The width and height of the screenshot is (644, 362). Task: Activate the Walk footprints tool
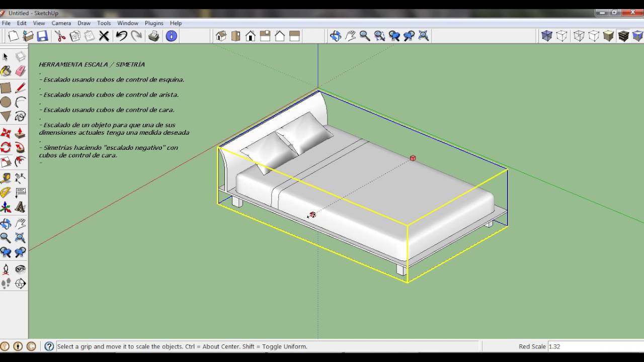pyautogui.click(x=6, y=284)
